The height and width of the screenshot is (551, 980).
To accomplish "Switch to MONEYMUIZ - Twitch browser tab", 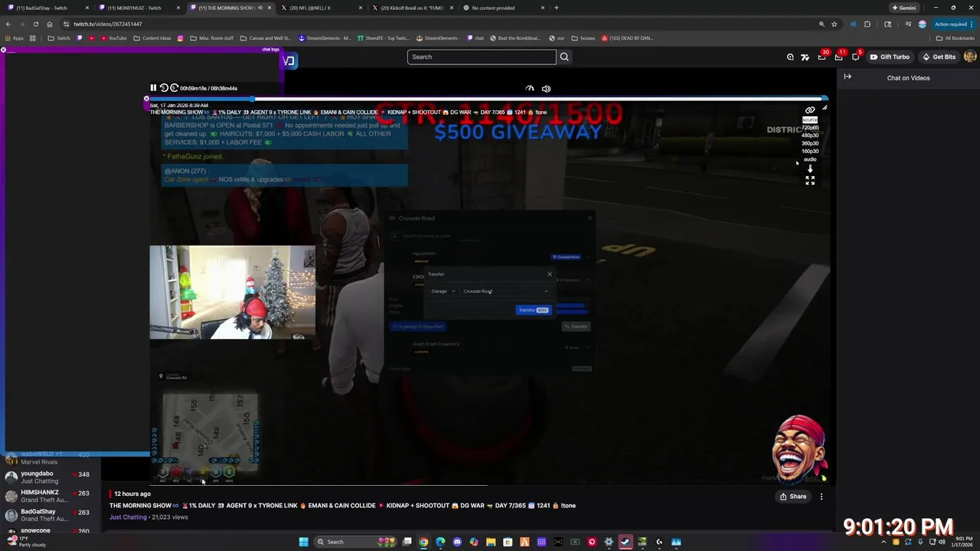I will [138, 8].
